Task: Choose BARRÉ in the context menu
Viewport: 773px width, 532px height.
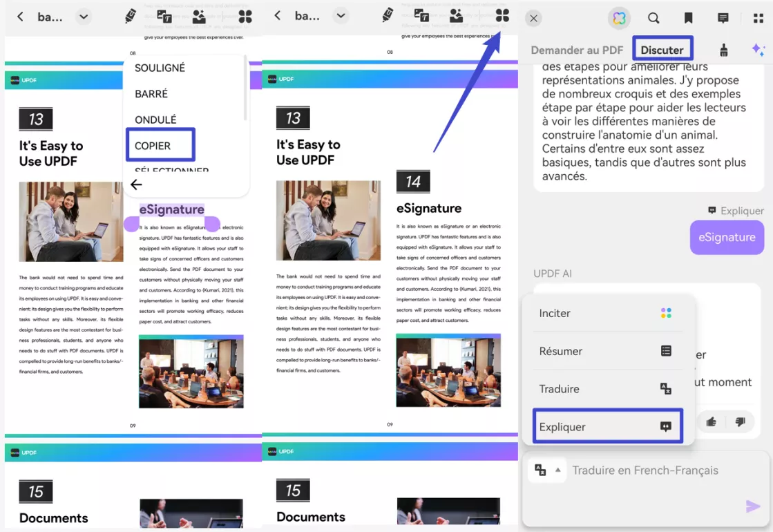Action: click(x=151, y=94)
